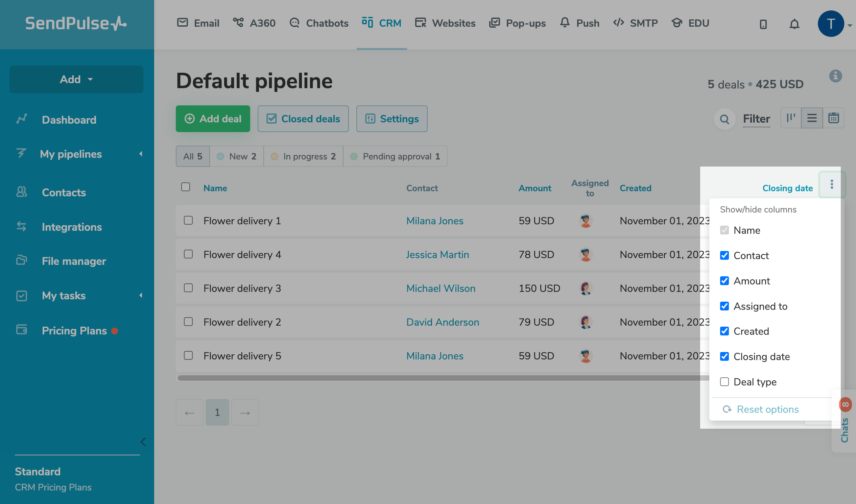Go to the previous page arrow
The height and width of the screenshot is (504, 856).
pyautogui.click(x=190, y=413)
